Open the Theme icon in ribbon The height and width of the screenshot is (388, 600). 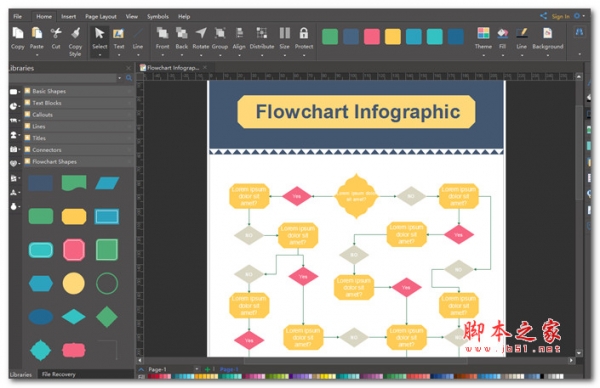click(x=483, y=33)
